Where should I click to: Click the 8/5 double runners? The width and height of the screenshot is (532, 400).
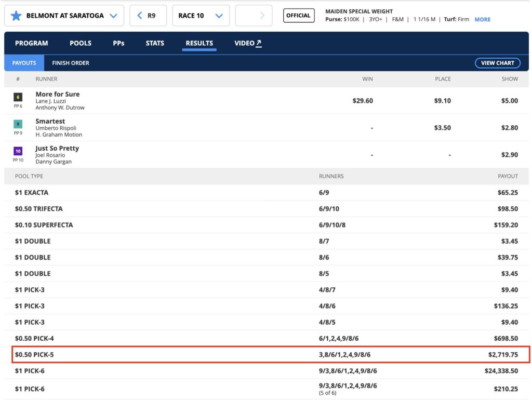[324, 273]
